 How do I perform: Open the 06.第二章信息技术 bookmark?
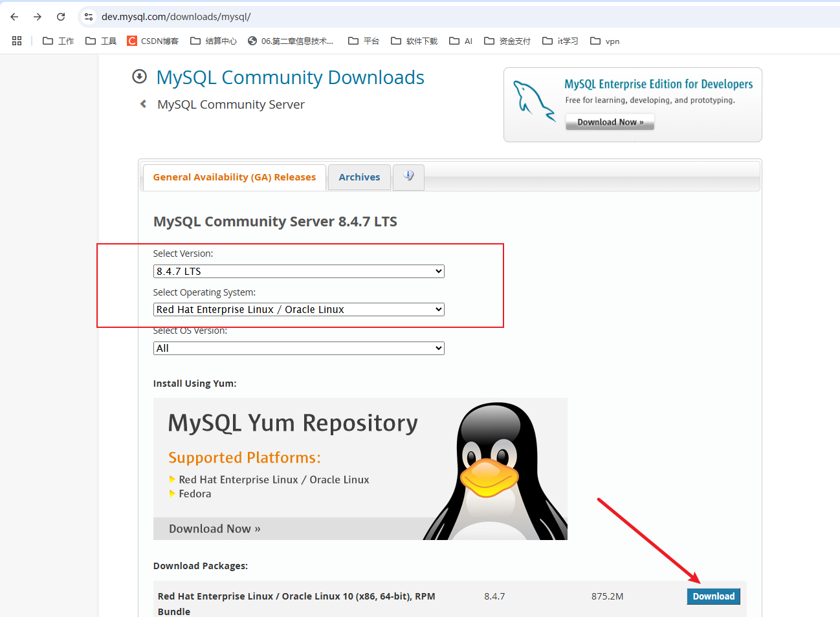point(291,41)
